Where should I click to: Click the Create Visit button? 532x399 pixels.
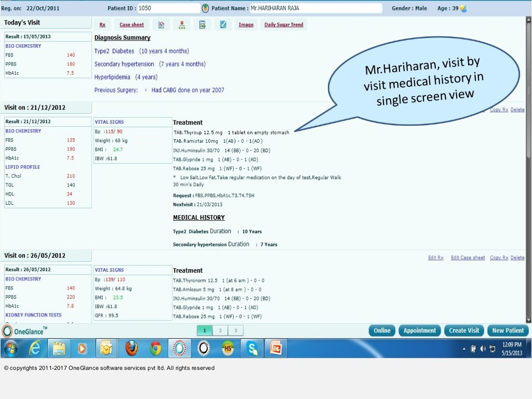[x=464, y=330]
